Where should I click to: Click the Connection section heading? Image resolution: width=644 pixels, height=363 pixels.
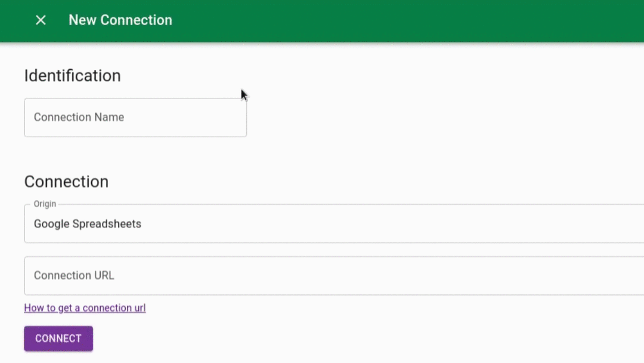pyautogui.click(x=66, y=181)
